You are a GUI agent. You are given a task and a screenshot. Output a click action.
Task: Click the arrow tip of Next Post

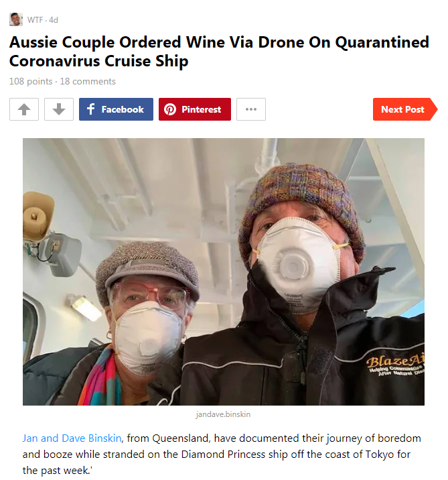(434, 109)
